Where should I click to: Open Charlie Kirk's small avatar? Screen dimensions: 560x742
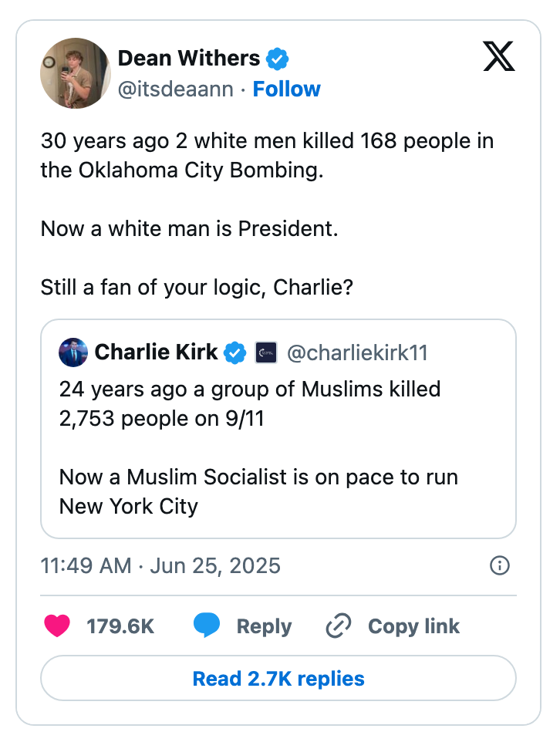73,352
